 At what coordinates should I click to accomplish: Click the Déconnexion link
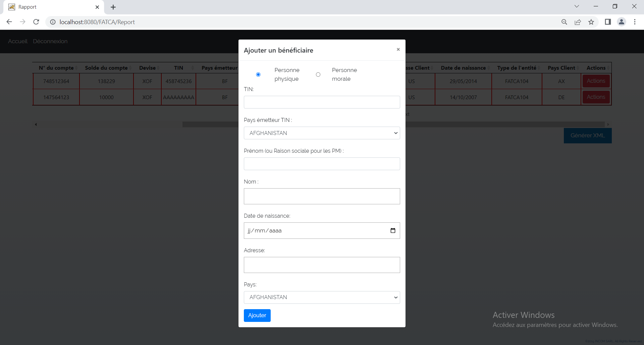50,41
